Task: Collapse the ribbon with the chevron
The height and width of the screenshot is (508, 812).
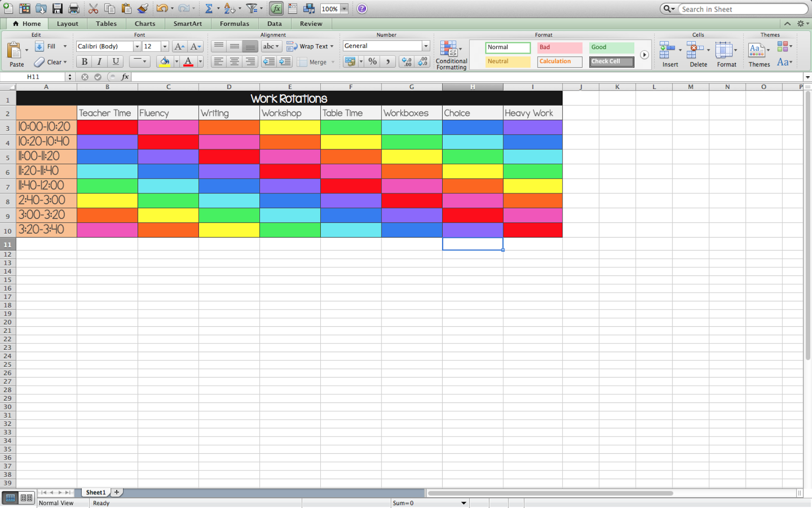Action: tap(787, 24)
